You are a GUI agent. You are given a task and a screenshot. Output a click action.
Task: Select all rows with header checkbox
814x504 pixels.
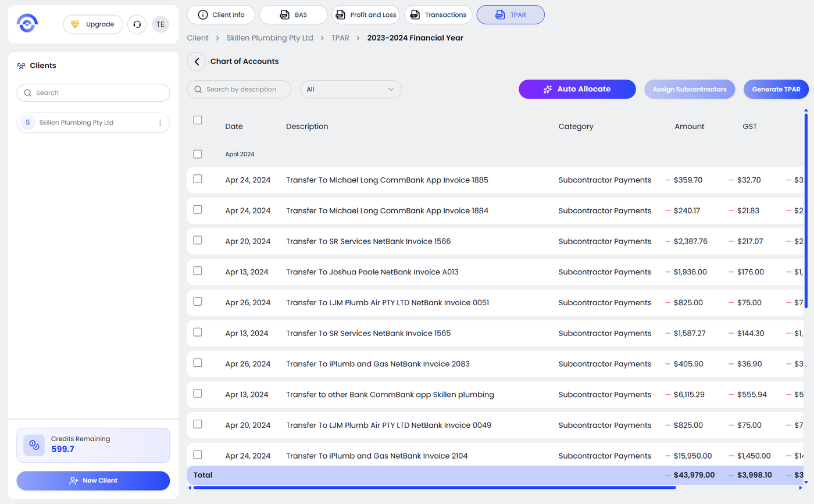coord(198,120)
